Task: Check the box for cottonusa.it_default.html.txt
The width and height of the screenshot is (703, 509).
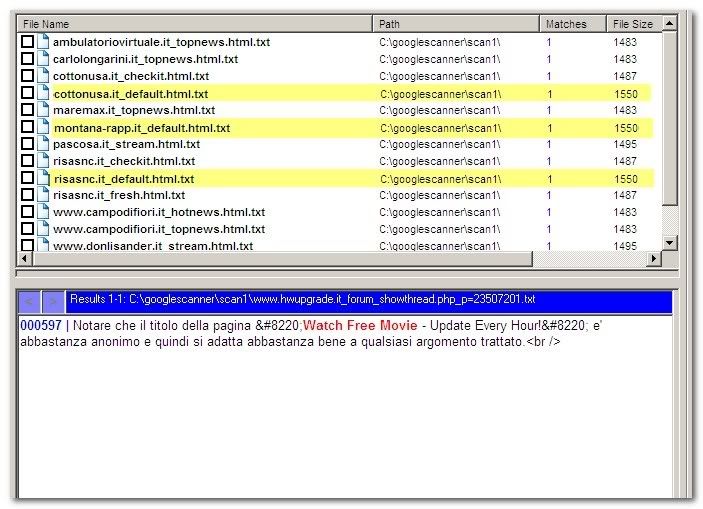Action: click(x=28, y=93)
